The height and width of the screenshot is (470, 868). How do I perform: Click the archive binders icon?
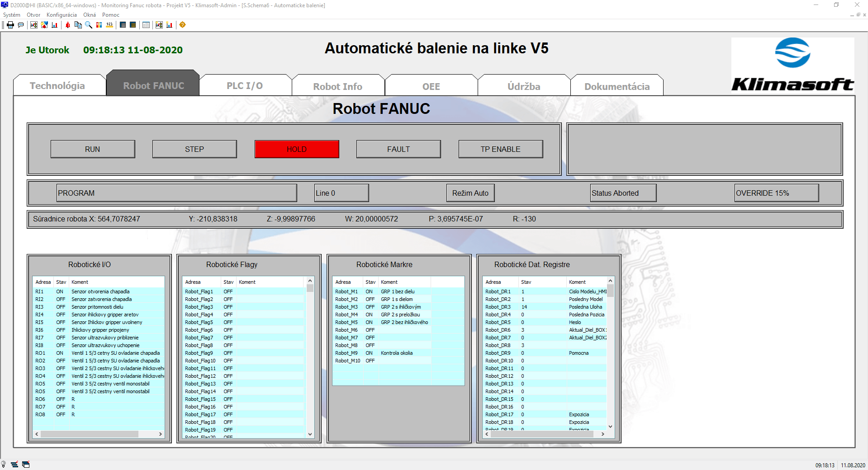[x=100, y=25]
